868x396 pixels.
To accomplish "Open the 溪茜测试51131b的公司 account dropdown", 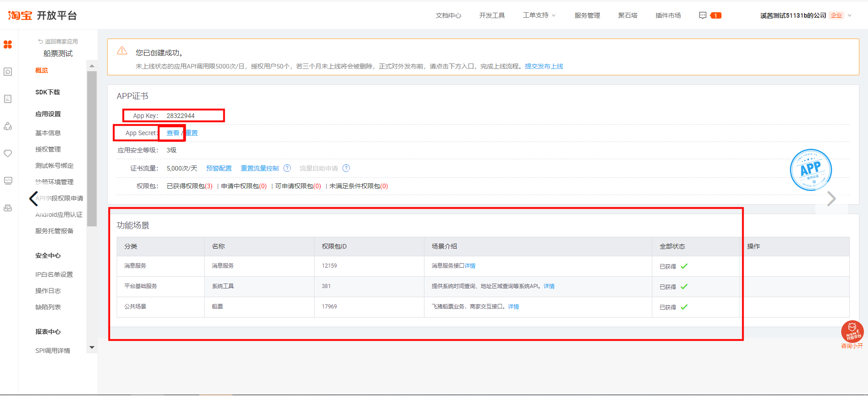I will pos(806,15).
